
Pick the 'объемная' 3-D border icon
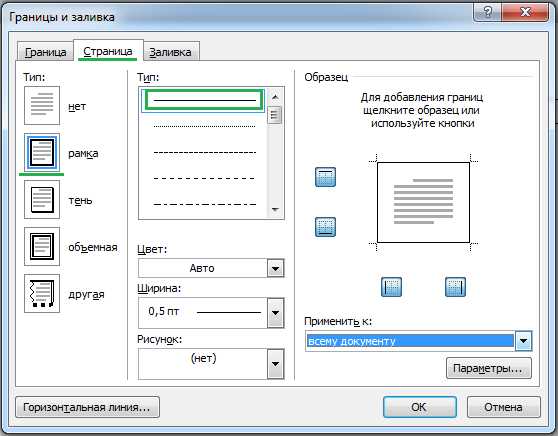(x=42, y=246)
